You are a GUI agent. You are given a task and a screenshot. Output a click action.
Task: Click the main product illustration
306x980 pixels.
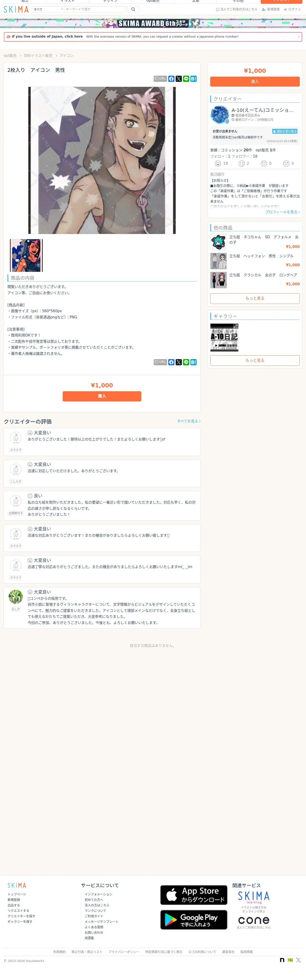[x=102, y=160]
